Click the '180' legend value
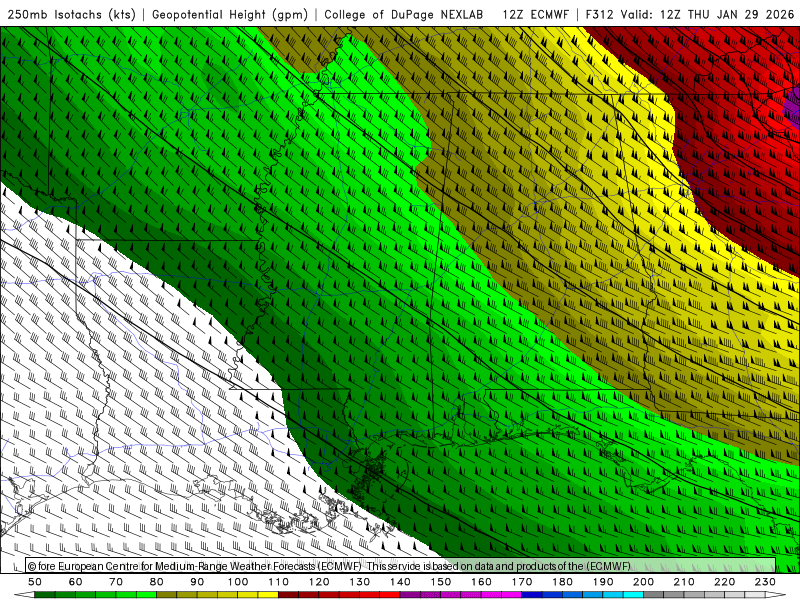Viewport: 800px width, 600px height. click(562, 582)
